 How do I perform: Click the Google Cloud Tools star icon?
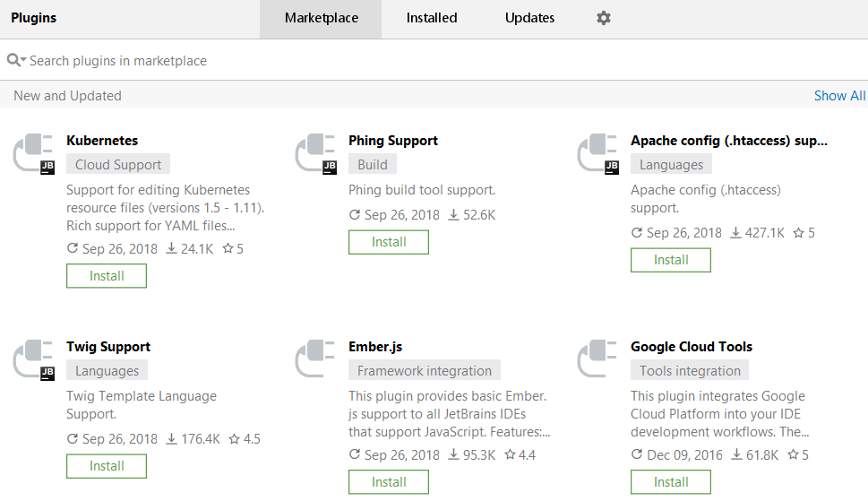[x=794, y=454]
